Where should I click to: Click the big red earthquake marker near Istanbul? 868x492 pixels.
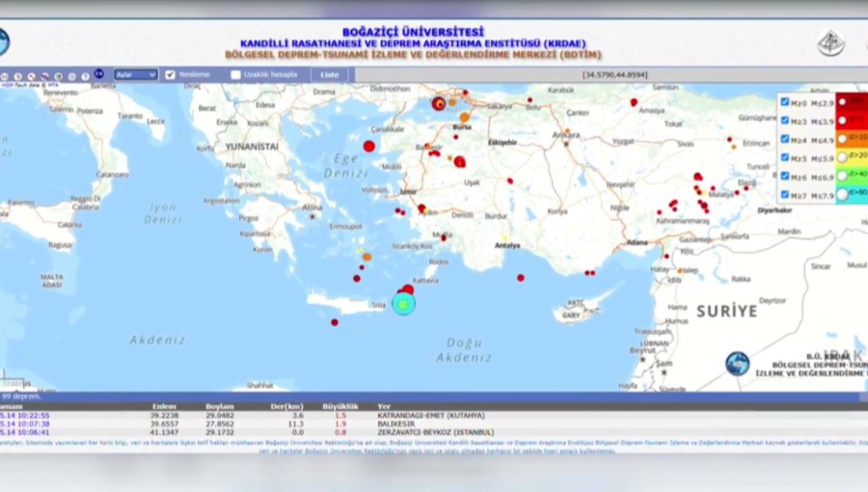point(439,103)
